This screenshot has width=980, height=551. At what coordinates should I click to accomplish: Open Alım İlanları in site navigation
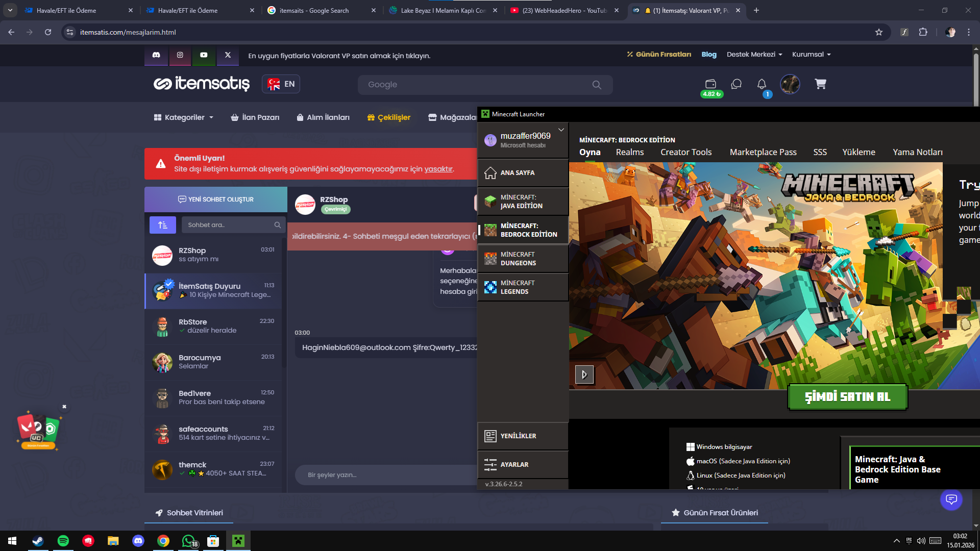[x=323, y=117]
